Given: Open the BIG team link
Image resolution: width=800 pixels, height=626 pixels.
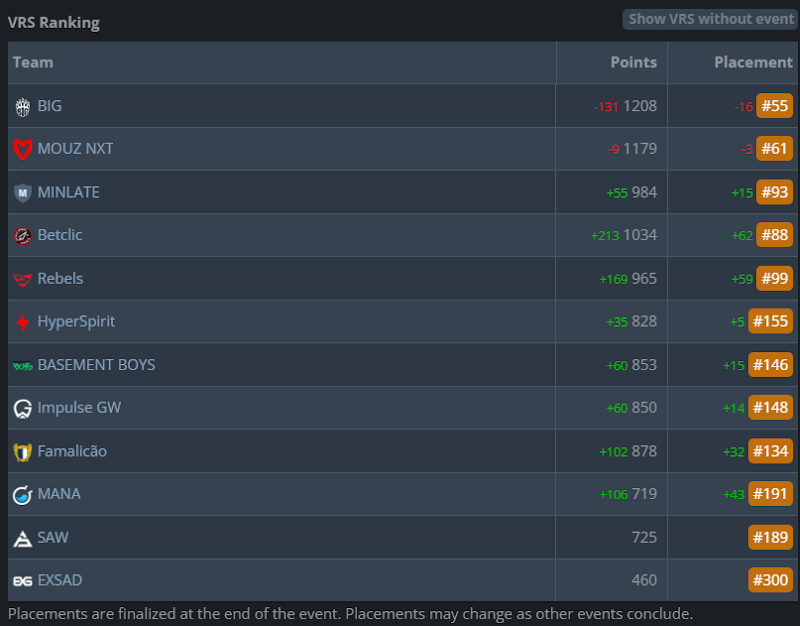Looking at the screenshot, I should point(49,106).
